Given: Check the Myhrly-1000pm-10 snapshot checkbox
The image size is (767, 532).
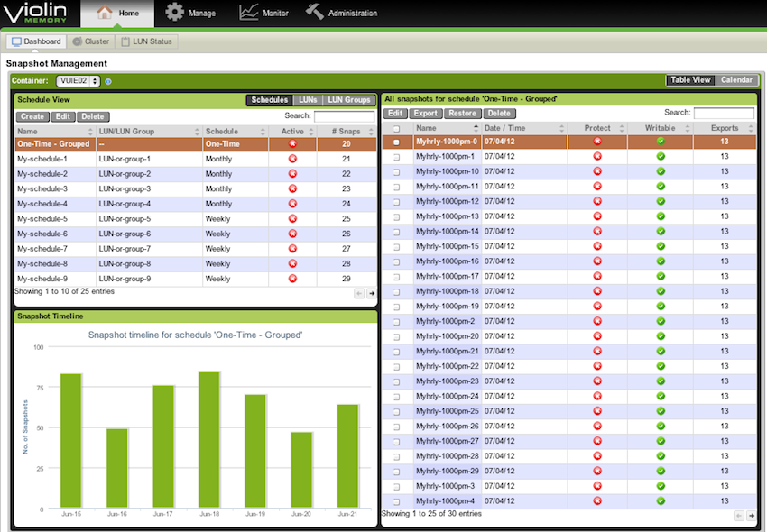Looking at the screenshot, I should pos(396,172).
